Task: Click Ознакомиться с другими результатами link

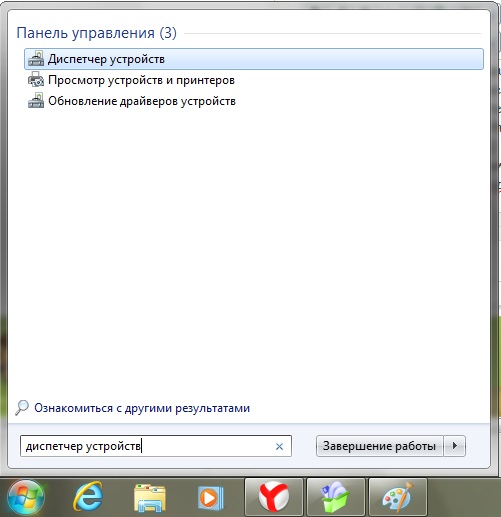Action: [x=142, y=408]
